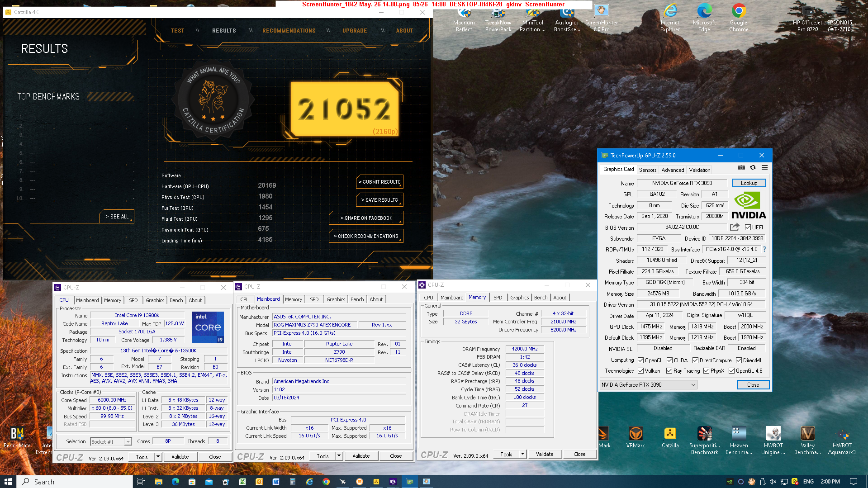
Task: Open UPGRADE tab in Catzilla
Action: point(355,31)
